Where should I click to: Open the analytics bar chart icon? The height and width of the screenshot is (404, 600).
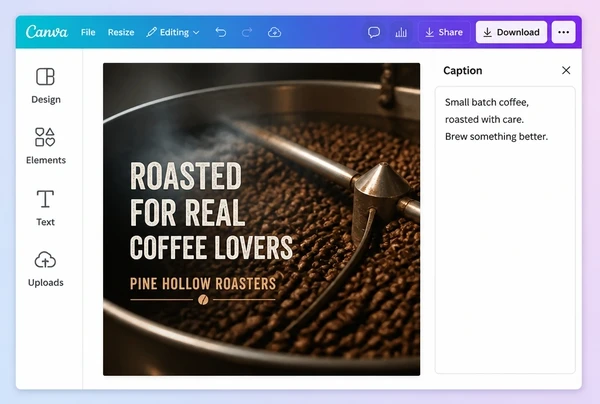401,32
